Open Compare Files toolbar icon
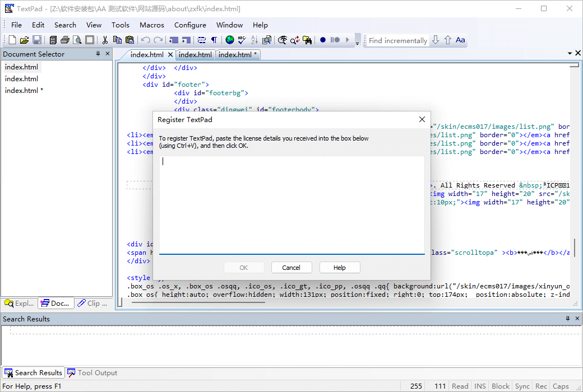Image resolution: width=583 pixels, height=392 pixels. click(x=267, y=40)
